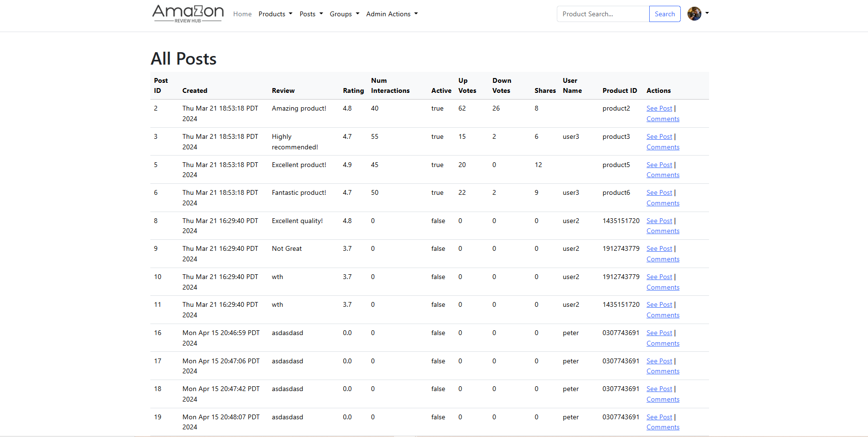
Task: Select the 'Amazing product!' review text
Action: pos(299,109)
